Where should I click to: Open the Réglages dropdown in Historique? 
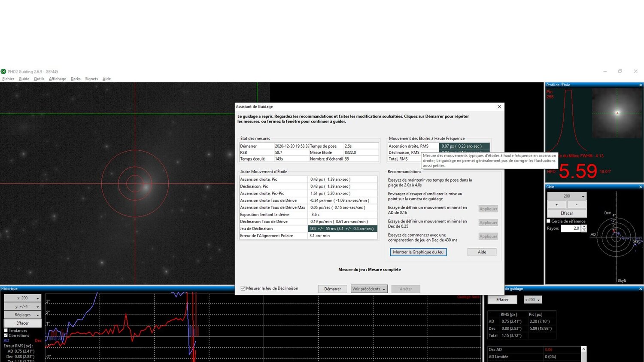(22, 315)
